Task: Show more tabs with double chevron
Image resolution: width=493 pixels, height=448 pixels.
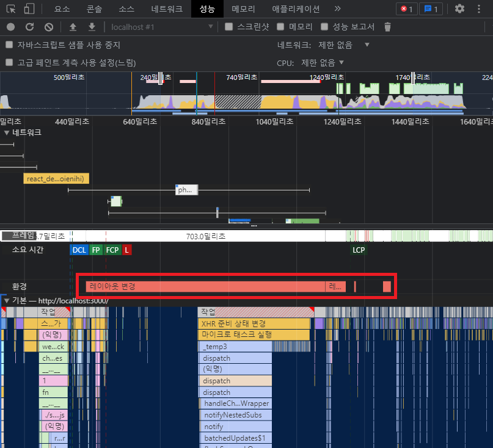Action: click(337, 9)
